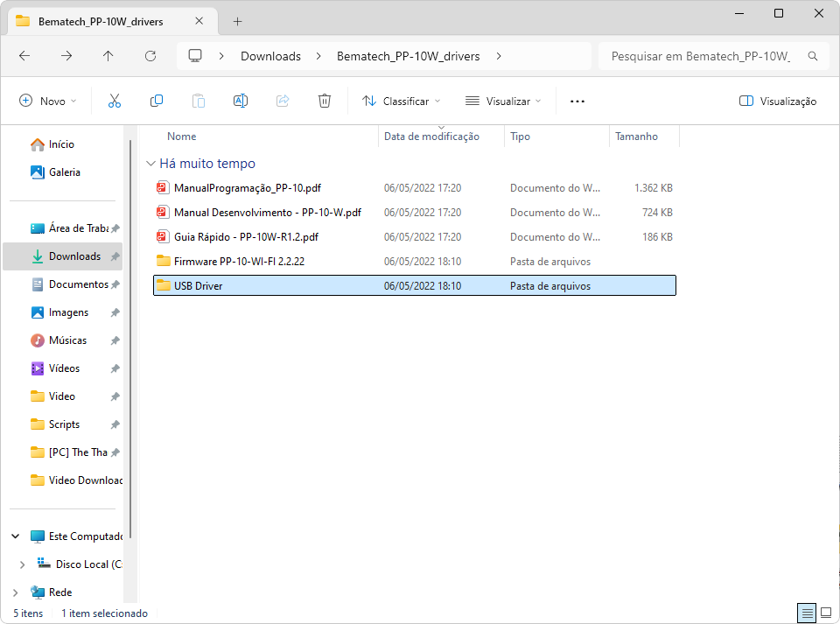Select Guia Rápido - PP-10W-R1.2.pdf

coord(415,237)
